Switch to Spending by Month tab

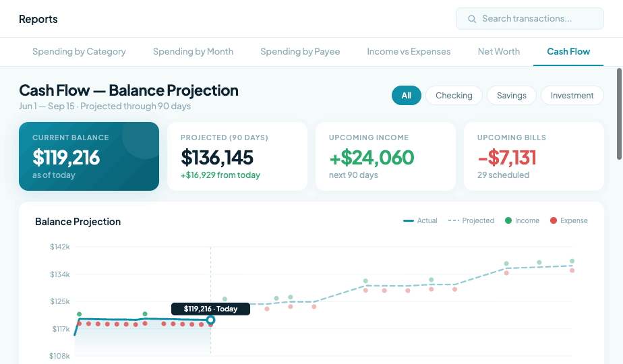click(x=193, y=52)
